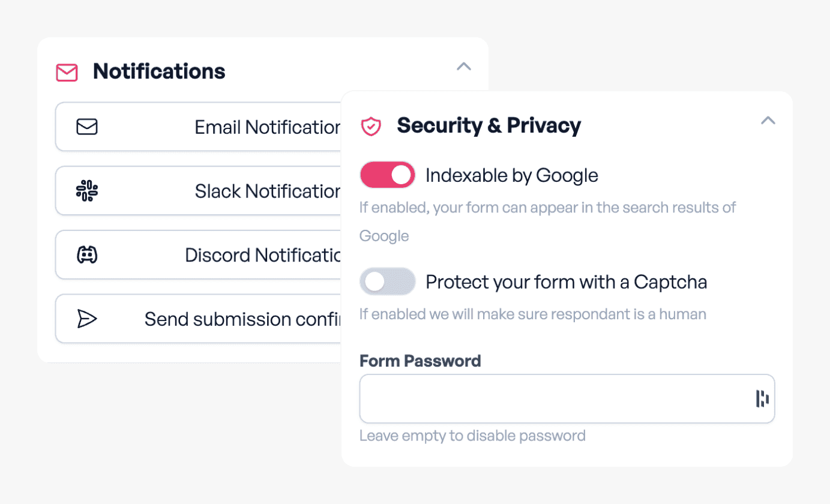This screenshot has height=504, width=830.
Task: Click the "Indexable by Google" label text
Action: click(511, 175)
